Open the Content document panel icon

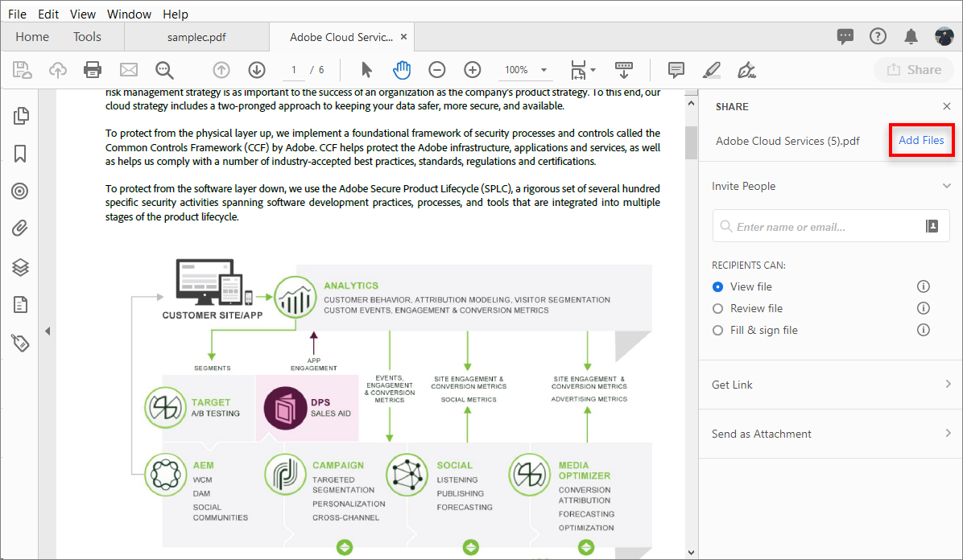[x=20, y=305]
